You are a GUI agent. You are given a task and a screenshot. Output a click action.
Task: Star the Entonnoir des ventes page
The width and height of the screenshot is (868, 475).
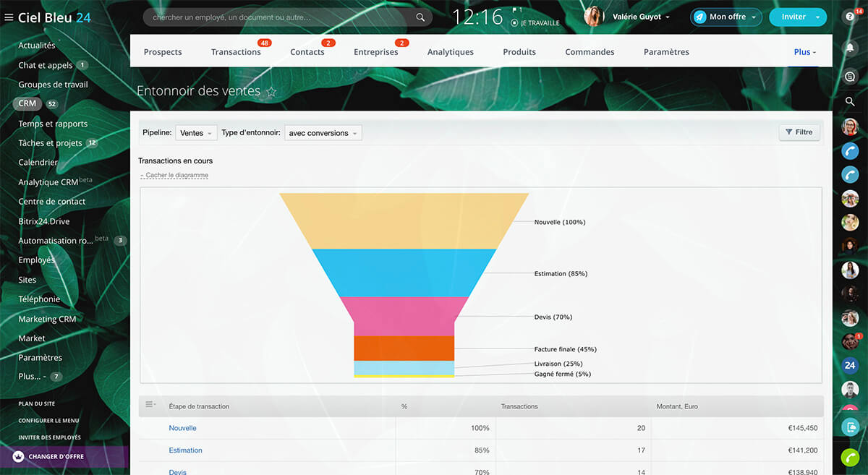271,92
